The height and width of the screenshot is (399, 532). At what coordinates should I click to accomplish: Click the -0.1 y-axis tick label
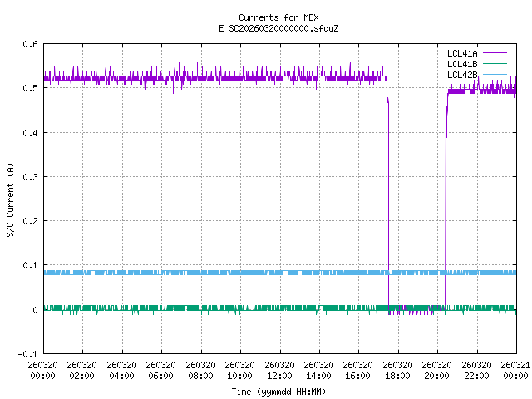click(x=27, y=354)
